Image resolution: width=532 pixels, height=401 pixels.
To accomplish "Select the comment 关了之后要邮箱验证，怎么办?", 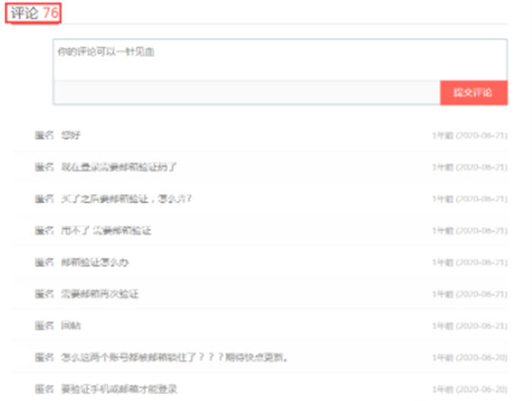I will click(x=126, y=199).
